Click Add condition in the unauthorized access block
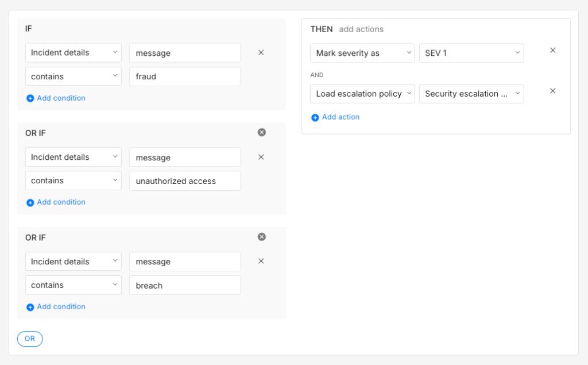588x365 pixels. [56, 202]
